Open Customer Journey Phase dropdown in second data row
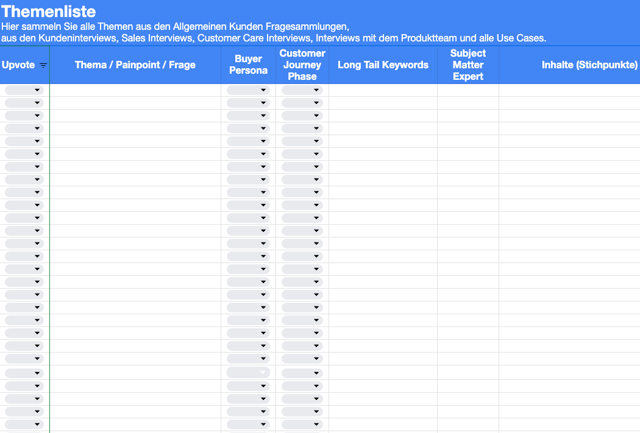The image size is (640, 433). (302, 103)
